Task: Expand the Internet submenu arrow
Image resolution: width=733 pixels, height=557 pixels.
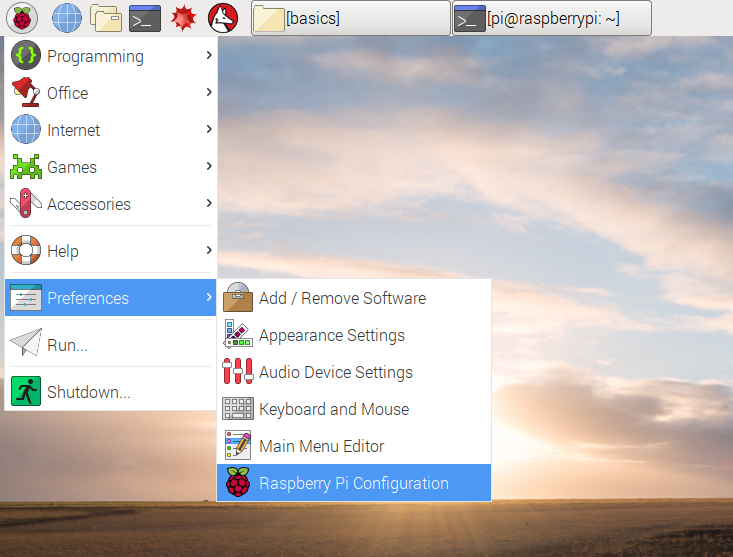Action: tap(209, 129)
